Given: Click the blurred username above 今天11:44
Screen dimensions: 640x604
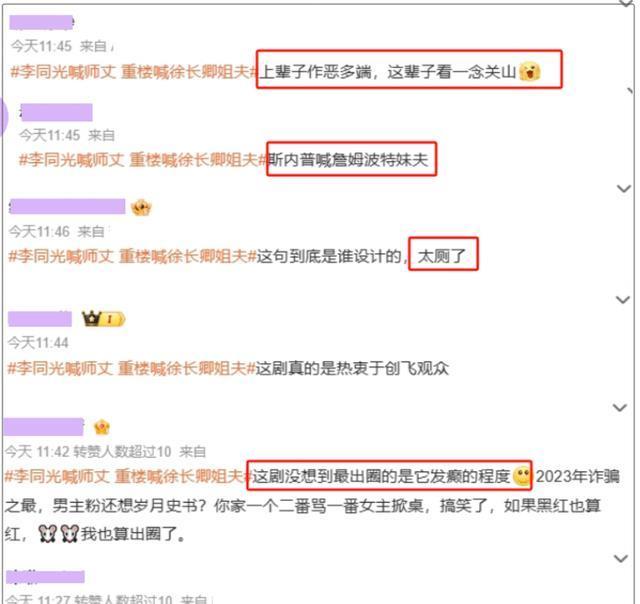Looking at the screenshot, I should coord(40,319).
